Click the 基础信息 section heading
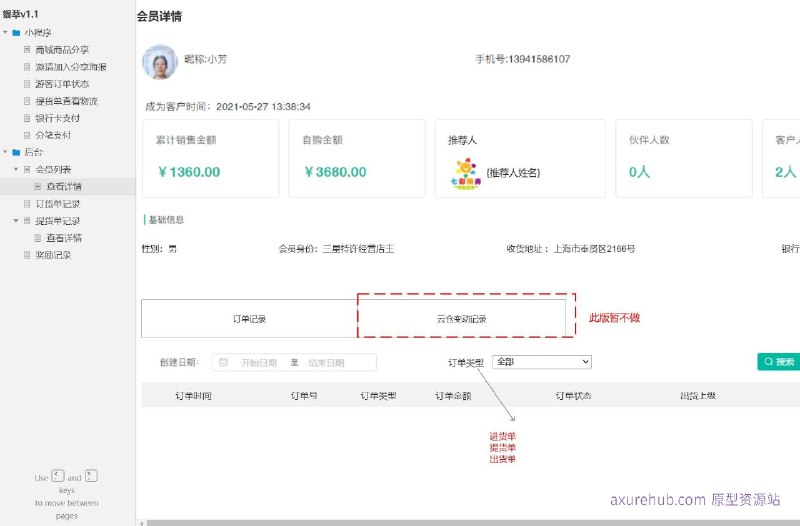The height and width of the screenshot is (526, 800). coord(166,220)
